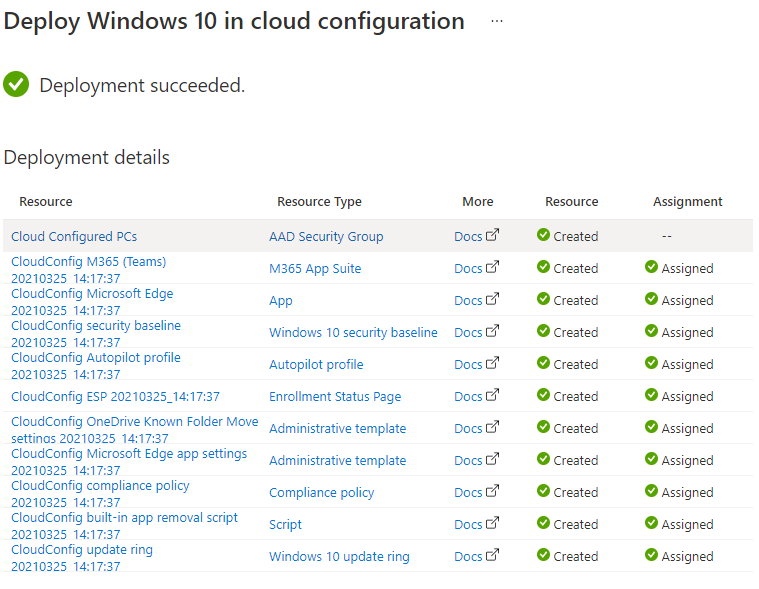The height and width of the screenshot is (589, 759).
Task: Click Docs external-link icon in OneDrive Known Folder row
Action: click(x=492, y=426)
